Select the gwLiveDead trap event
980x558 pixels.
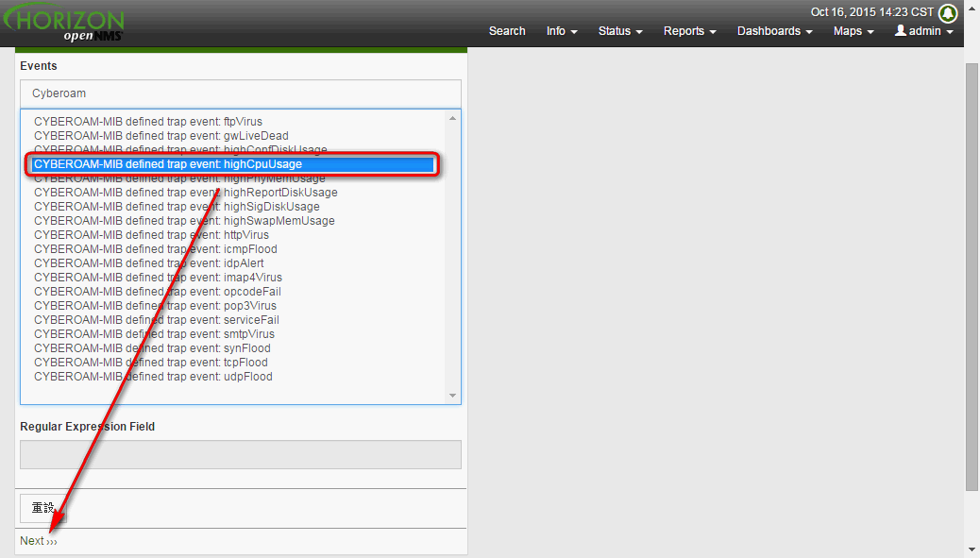[x=161, y=136]
